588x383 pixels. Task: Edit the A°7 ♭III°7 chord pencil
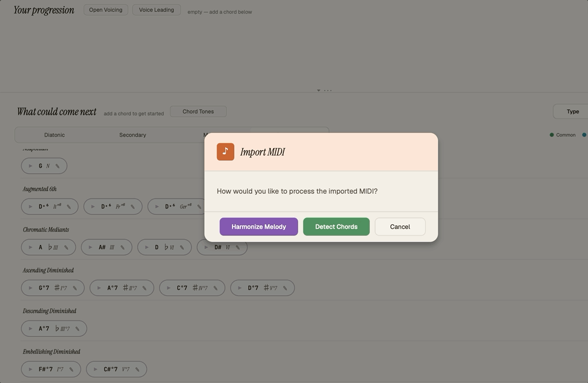[78, 329]
